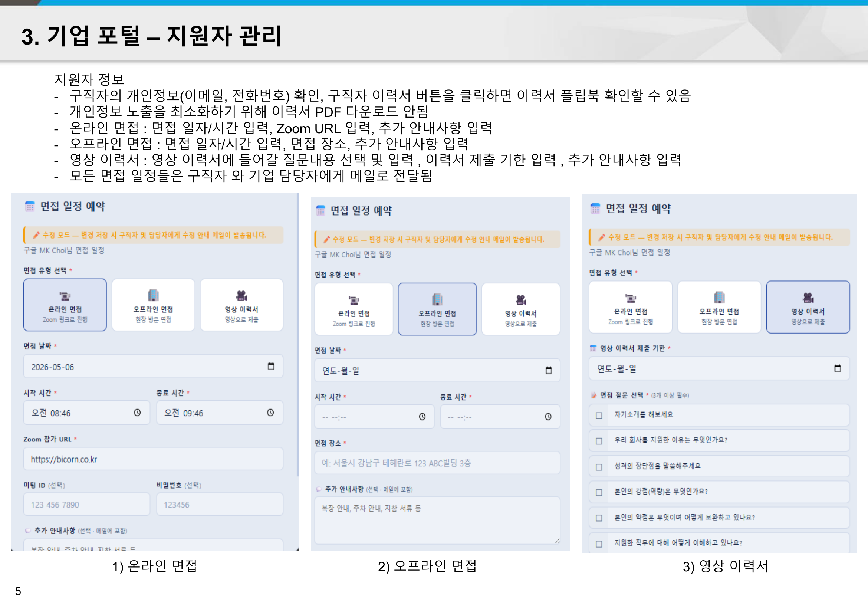Open calendar picker for 2026-05-06 date
This screenshot has width=868, height=601.
click(271, 366)
